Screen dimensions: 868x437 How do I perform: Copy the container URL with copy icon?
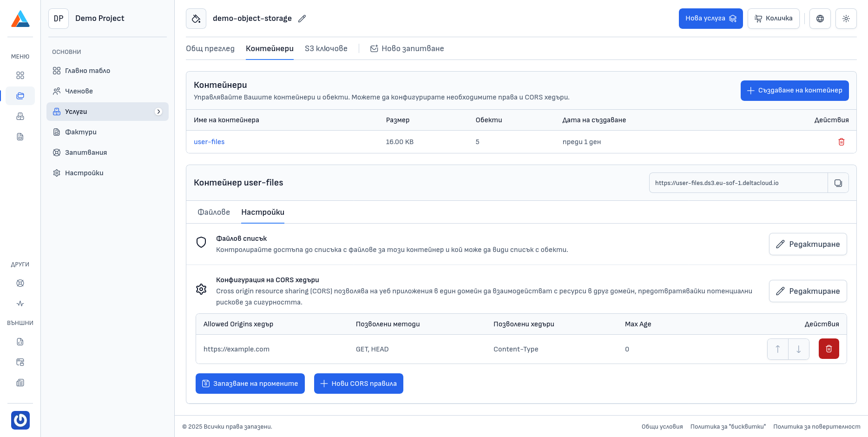[838, 183]
